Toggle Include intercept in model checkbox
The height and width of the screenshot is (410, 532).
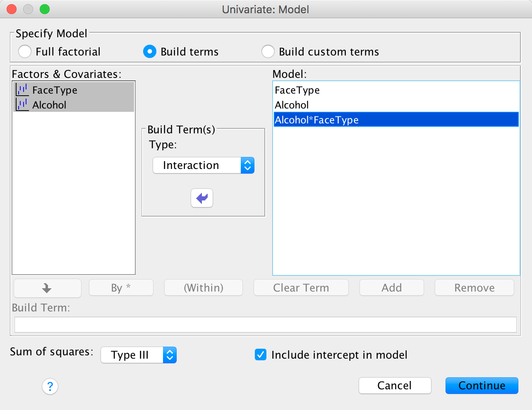(x=261, y=355)
